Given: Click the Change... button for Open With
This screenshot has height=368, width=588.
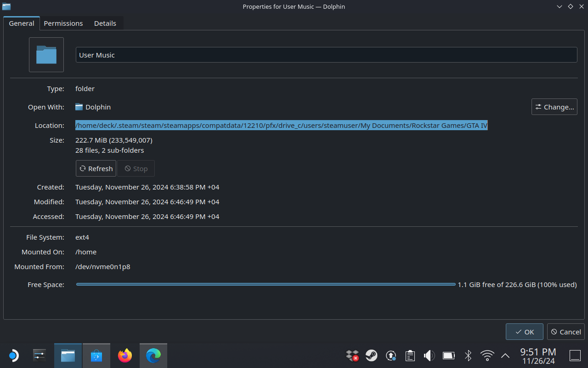Looking at the screenshot, I should click(554, 107).
